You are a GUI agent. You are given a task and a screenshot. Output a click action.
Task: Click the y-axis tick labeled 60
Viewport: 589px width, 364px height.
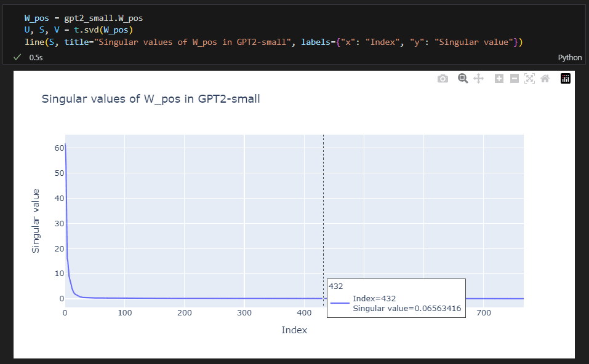(59, 148)
